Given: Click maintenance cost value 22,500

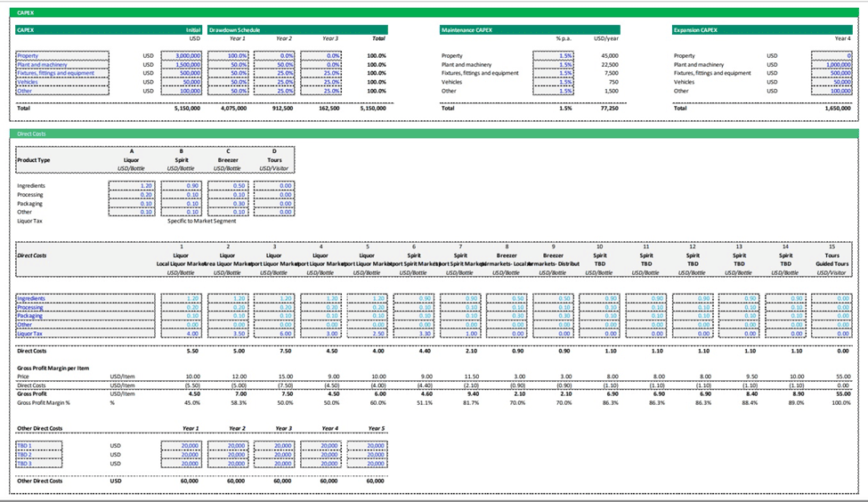Looking at the screenshot, I should pos(610,65).
